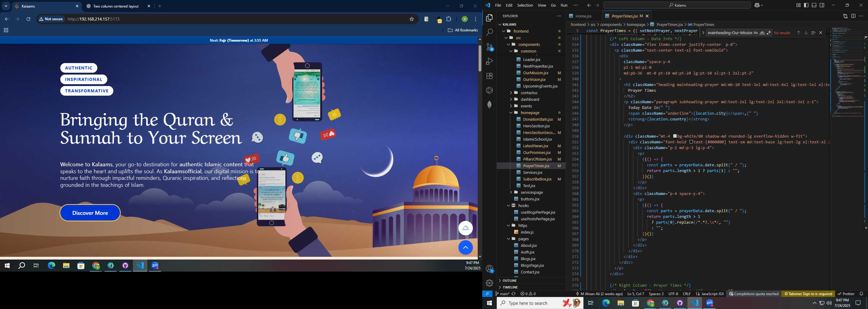
Task: Bookmark this page with the star icon
Action: coord(411,19)
